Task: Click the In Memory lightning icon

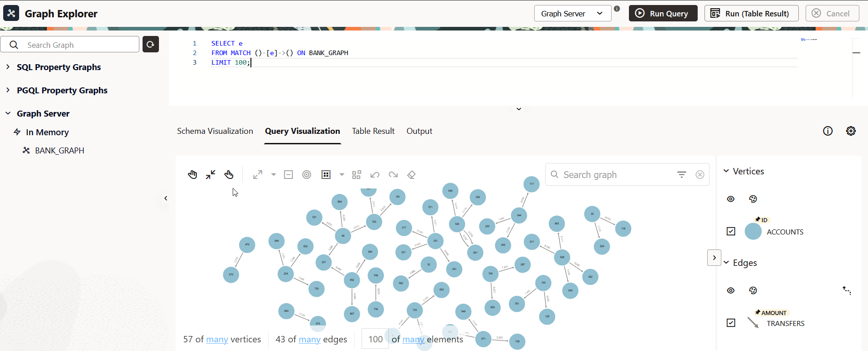Action: (x=17, y=132)
